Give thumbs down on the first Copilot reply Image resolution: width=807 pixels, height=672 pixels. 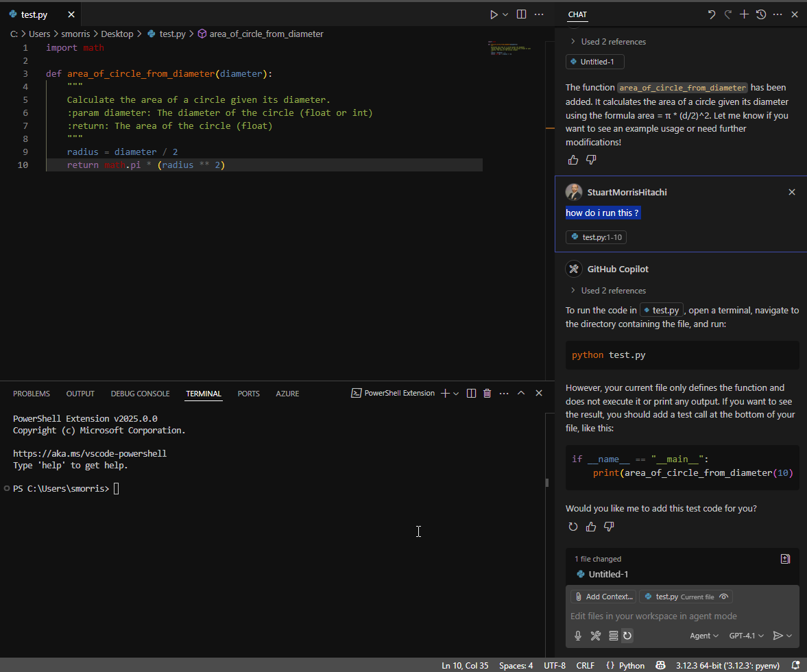click(x=590, y=159)
